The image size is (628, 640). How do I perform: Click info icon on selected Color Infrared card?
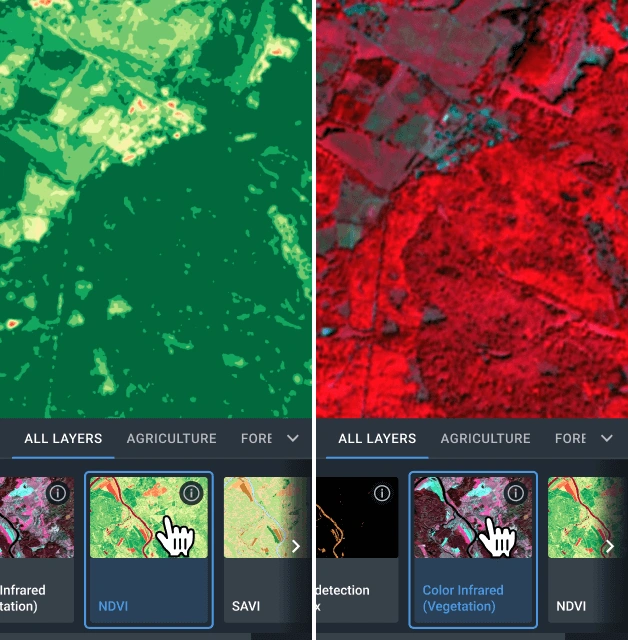(515, 493)
